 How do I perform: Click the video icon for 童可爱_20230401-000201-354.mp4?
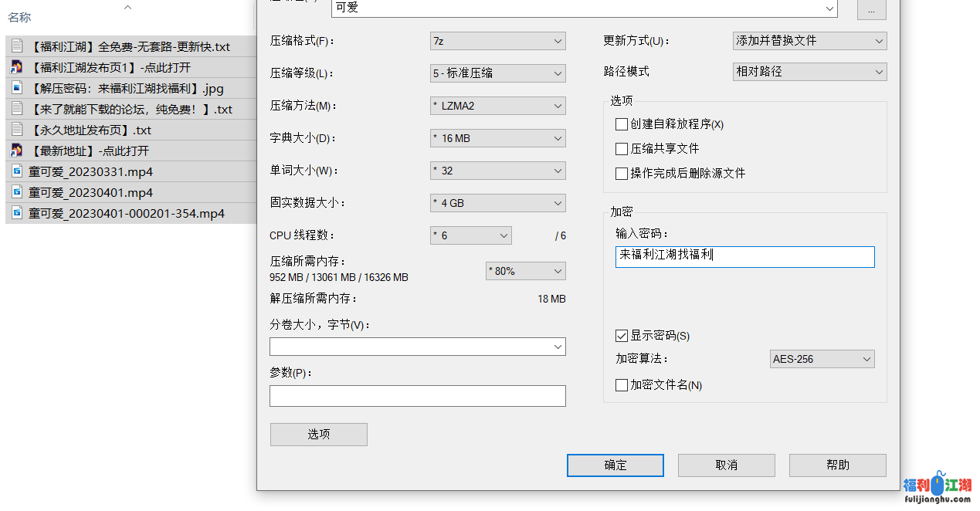pos(16,213)
